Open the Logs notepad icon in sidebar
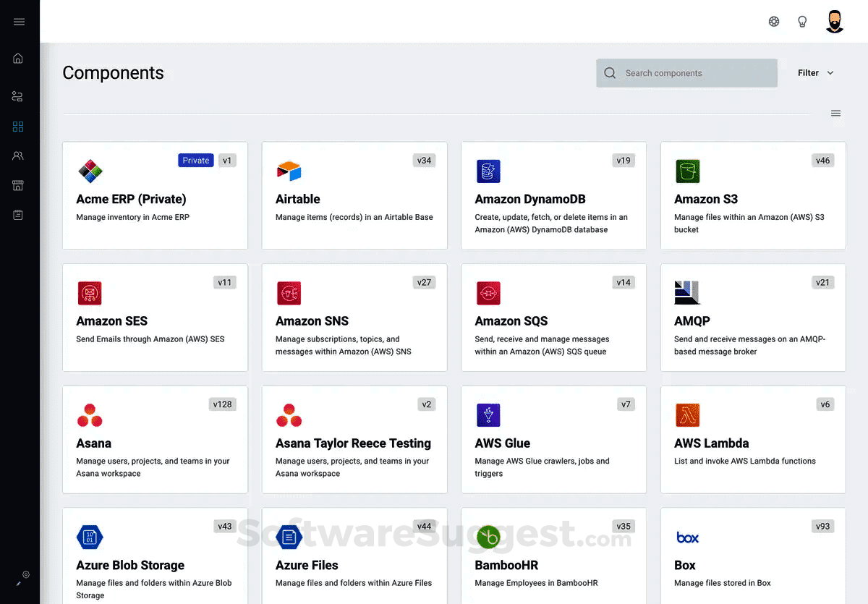Screen dimensions: 868x604 19,214
